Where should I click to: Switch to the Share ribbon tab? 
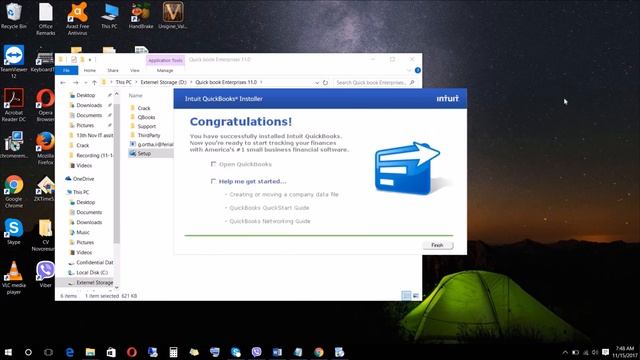[113, 71]
